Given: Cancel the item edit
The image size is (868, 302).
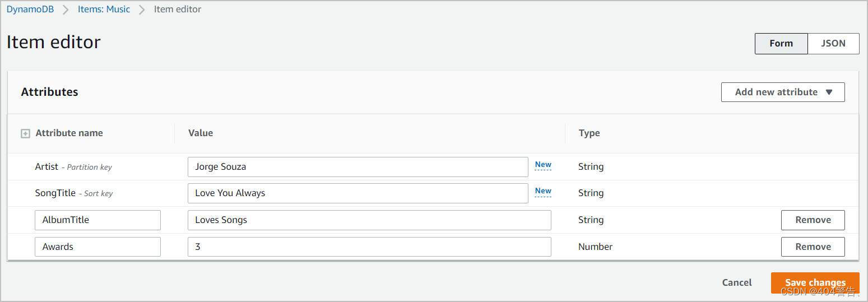Looking at the screenshot, I should pyautogui.click(x=736, y=282).
